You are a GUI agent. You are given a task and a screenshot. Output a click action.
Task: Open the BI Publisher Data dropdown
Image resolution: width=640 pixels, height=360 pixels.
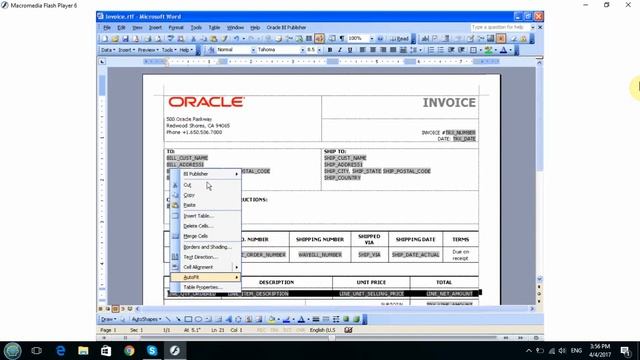(108, 50)
